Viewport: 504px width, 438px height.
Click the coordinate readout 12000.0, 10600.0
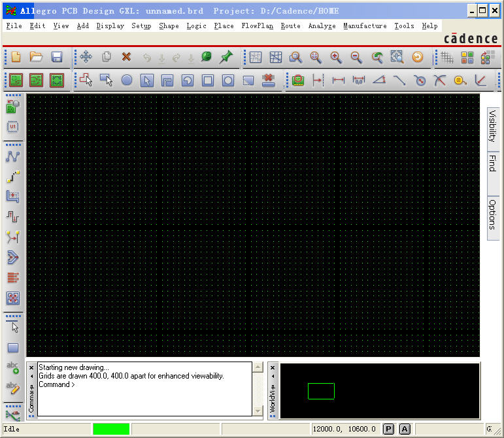(x=344, y=429)
